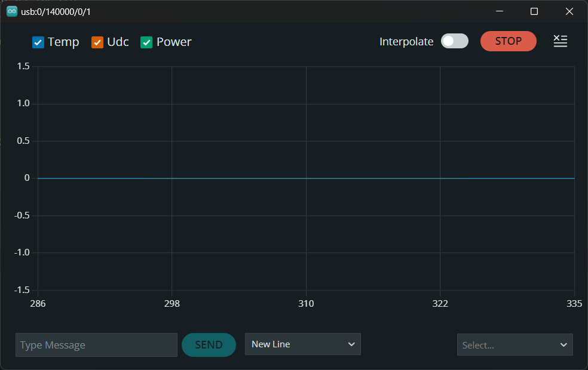Image resolution: width=588 pixels, height=370 pixels.
Task: Focus the Type Message input field
Action: pyautogui.click(x=96, y=345)
